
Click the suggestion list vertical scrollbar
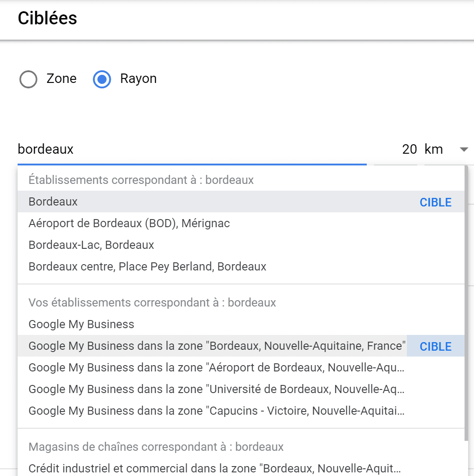click(466, 303)
